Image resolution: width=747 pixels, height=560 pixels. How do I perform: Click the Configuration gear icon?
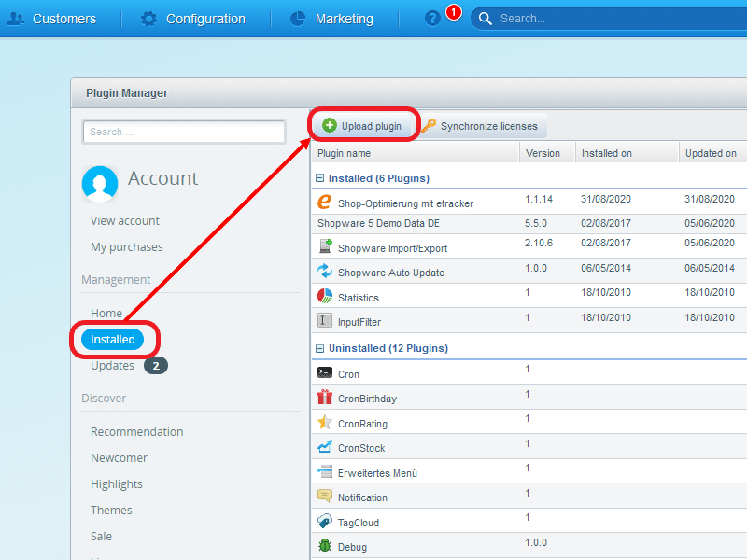(148, 19)
